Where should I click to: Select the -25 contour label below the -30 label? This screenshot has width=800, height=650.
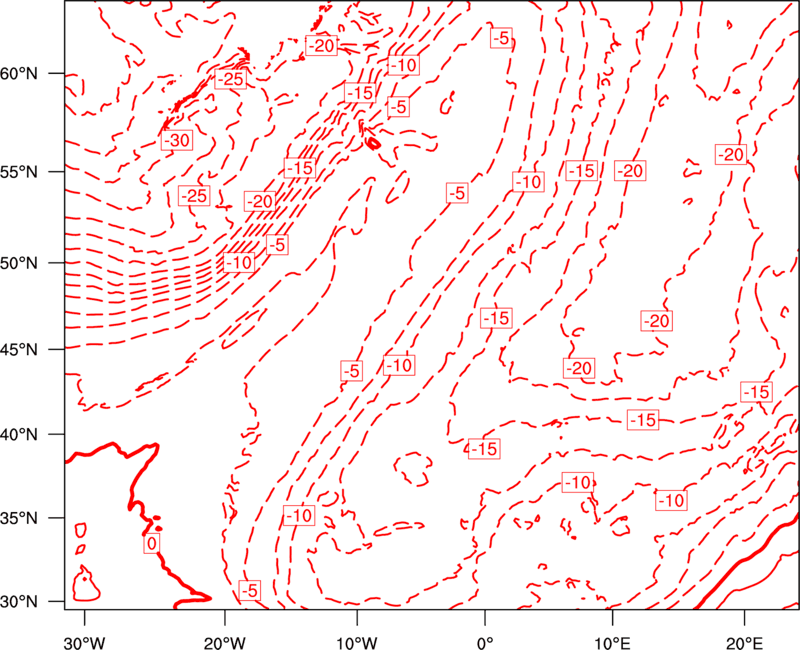(x=194, y=195)
